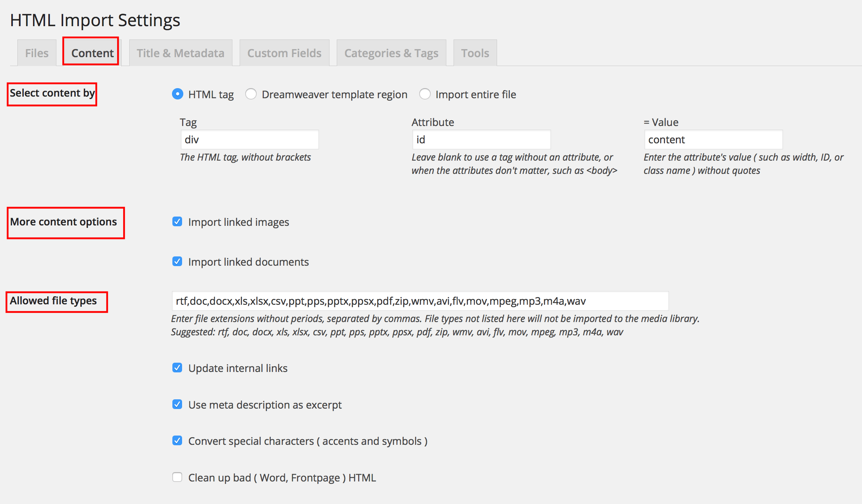
Task: Click the allowed file types field
Action: pyautogui.click(x=420, y=301)
